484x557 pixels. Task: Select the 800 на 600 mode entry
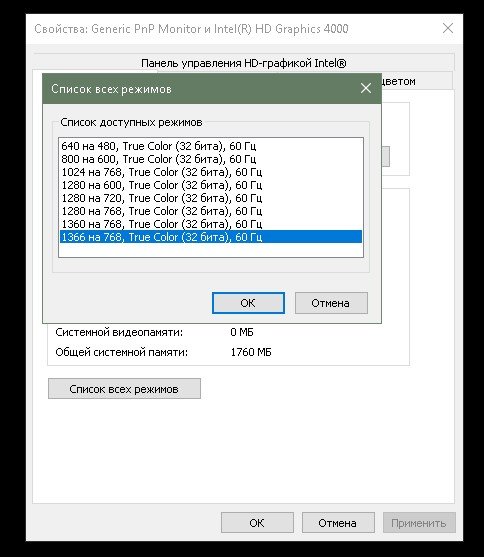(211, 159)
